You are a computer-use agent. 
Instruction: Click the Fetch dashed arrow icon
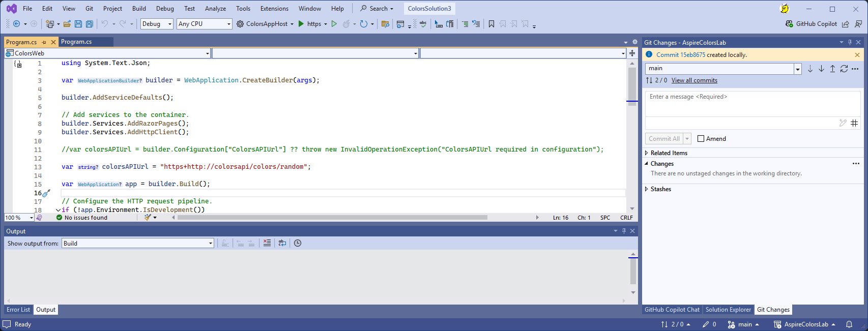(810, 69)
